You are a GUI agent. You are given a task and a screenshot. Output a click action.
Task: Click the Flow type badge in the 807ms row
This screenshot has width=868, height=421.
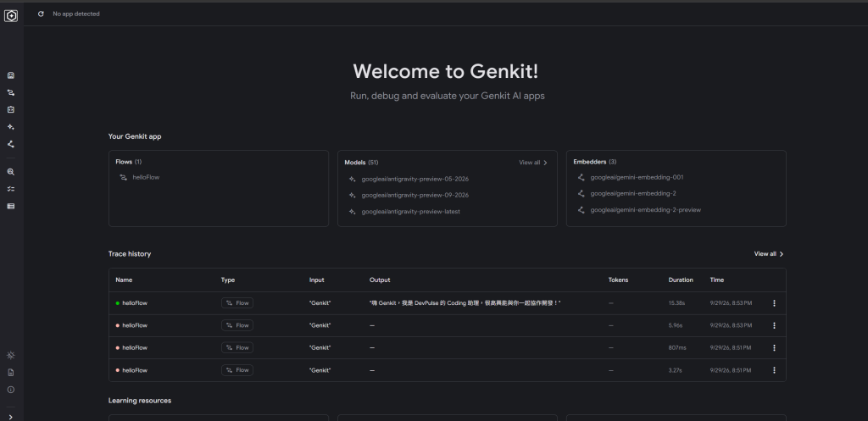coord(237,347)
